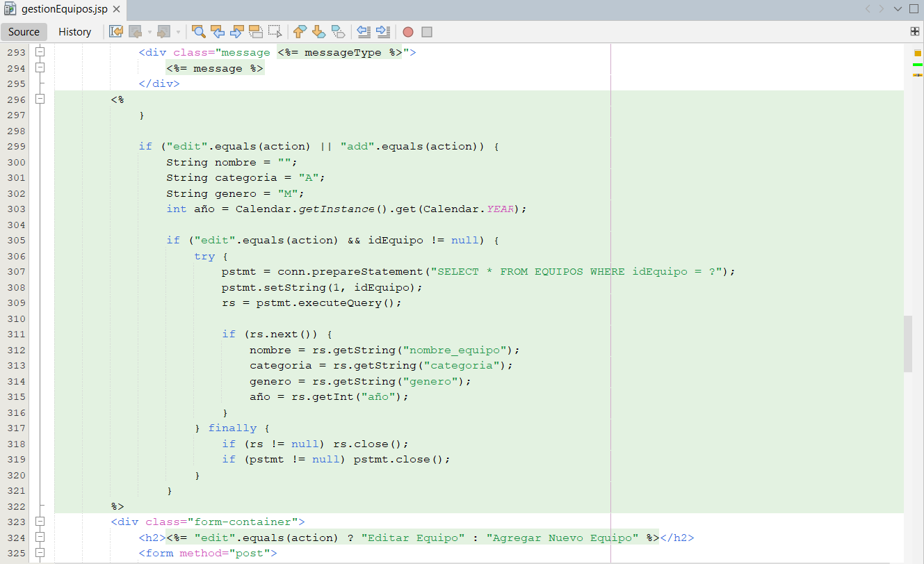Toggle a bookmark on the current line
This screenshot has height=564, width=924.
[338, 32]
